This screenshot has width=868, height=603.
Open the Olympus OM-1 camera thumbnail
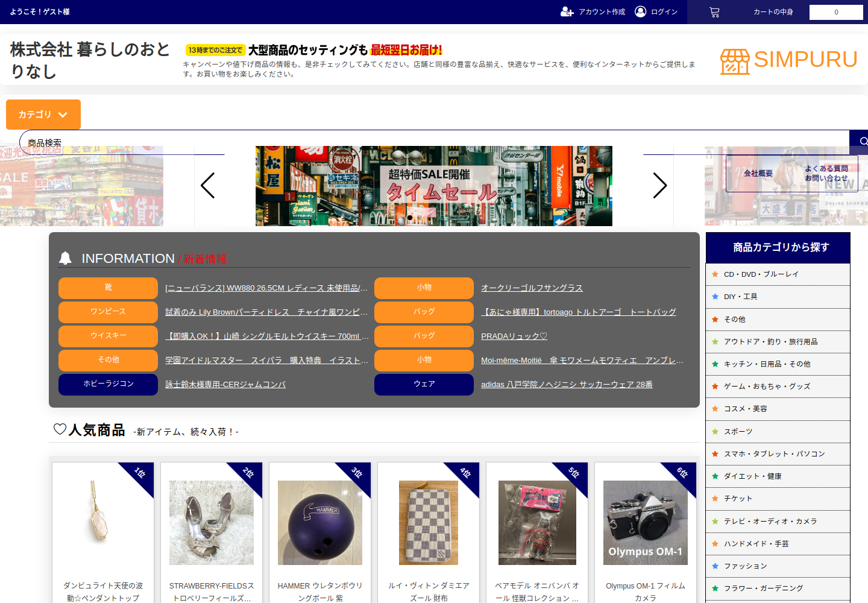tap(646, 523)
